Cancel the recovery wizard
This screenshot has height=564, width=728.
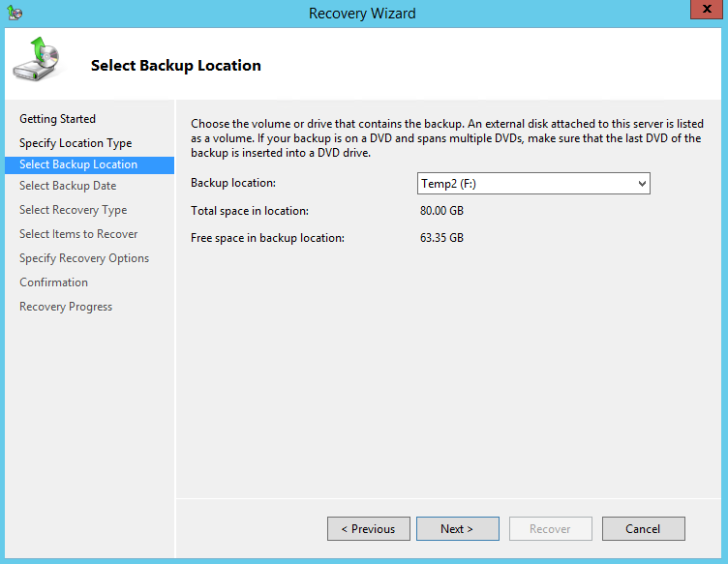click(x=643, y=529)
